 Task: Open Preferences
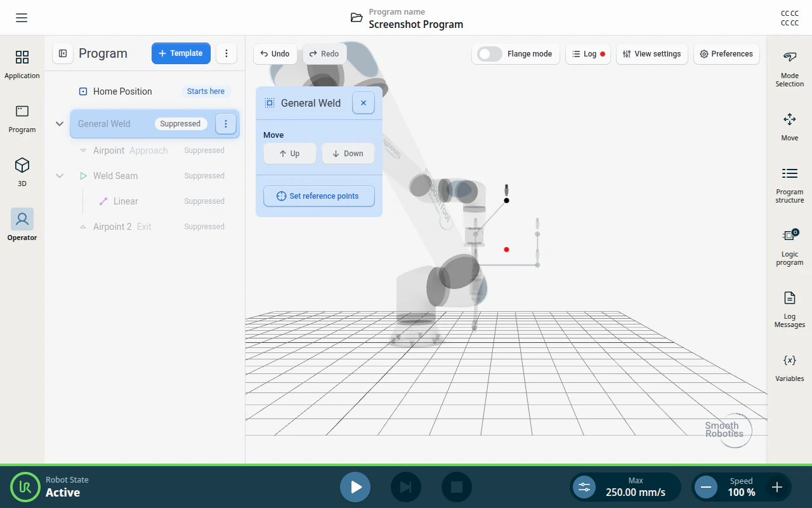pos(726,54)
